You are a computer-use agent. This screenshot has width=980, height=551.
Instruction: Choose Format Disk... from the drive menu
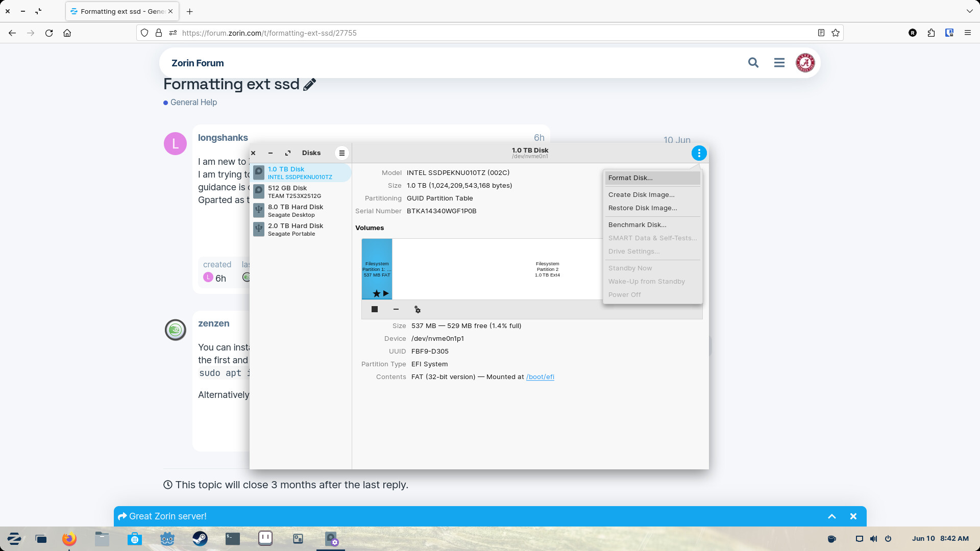pos(652,178)
